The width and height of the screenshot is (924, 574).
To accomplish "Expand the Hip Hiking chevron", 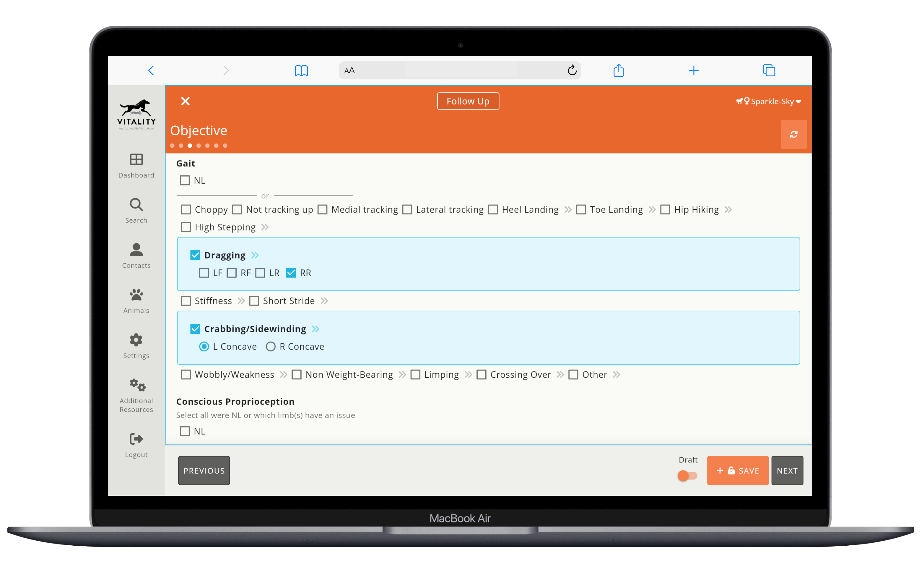I will (728, 210).
